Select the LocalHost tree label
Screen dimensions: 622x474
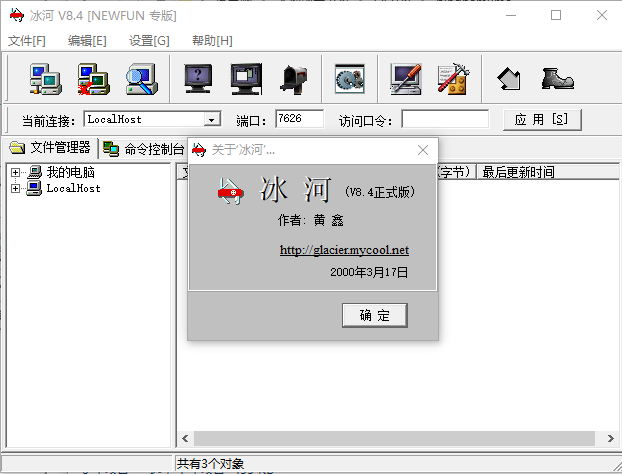(x=73, y=188)
